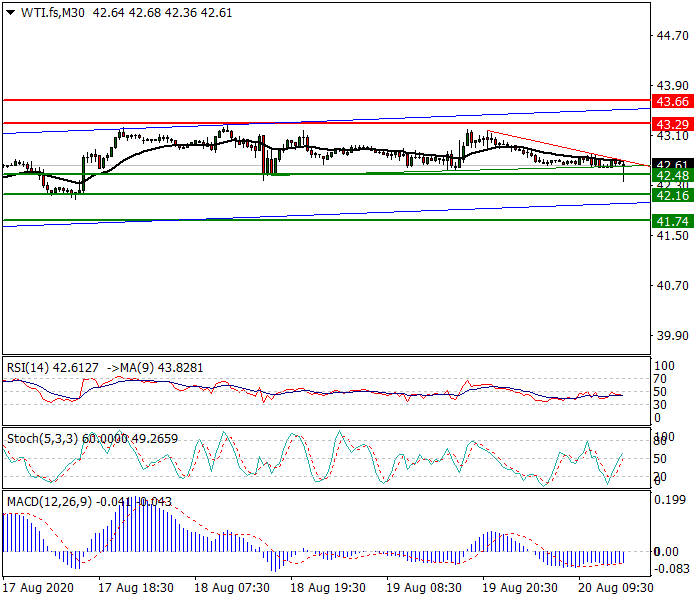Click the red 43.66 price label
700x600 pixels.
[673, 101]
